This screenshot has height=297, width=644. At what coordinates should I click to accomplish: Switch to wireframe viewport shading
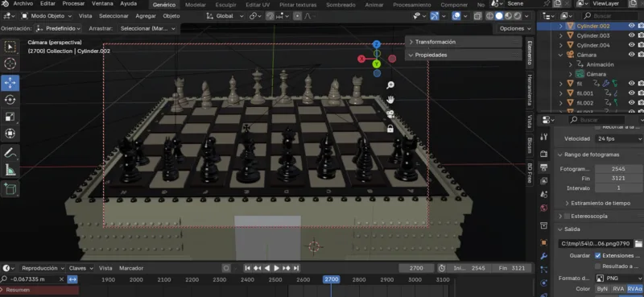pos(489,16)
